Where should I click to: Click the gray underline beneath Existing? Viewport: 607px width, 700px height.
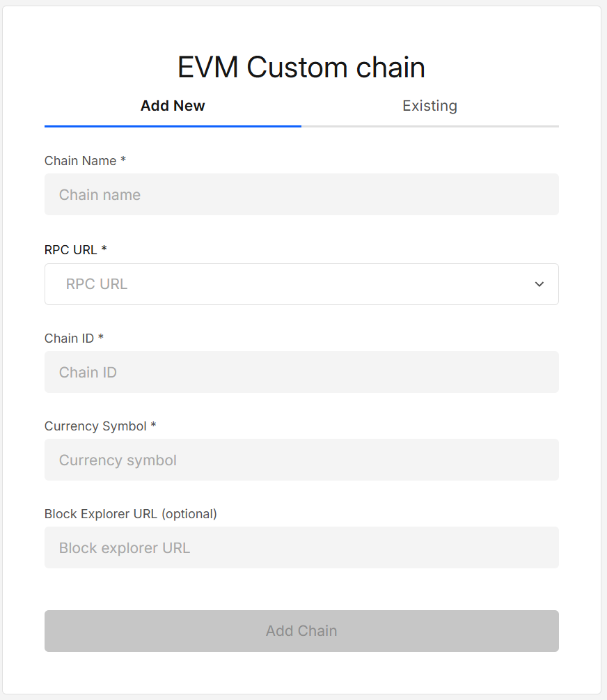click(x=429, y=126)
